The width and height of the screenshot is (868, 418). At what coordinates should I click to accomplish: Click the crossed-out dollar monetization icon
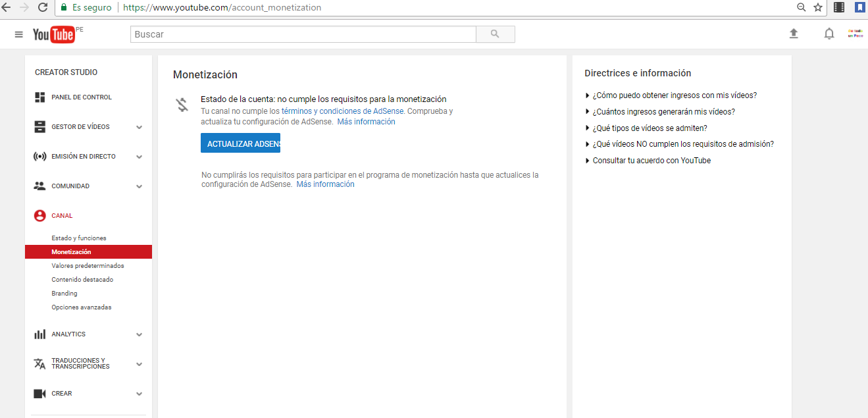click(x=182, y=105)
